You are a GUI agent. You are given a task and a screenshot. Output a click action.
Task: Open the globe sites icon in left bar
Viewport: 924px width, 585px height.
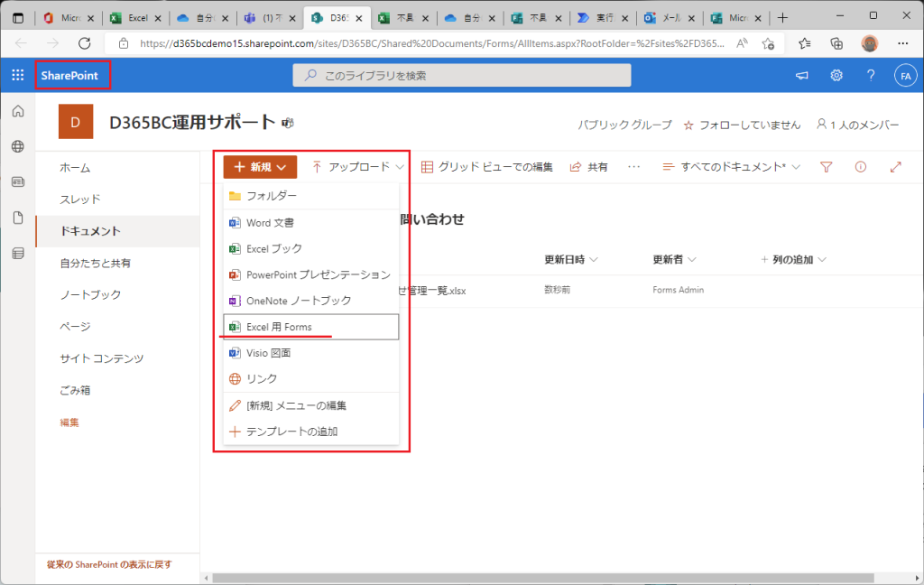pyautogui.click(x=17, y=146)
